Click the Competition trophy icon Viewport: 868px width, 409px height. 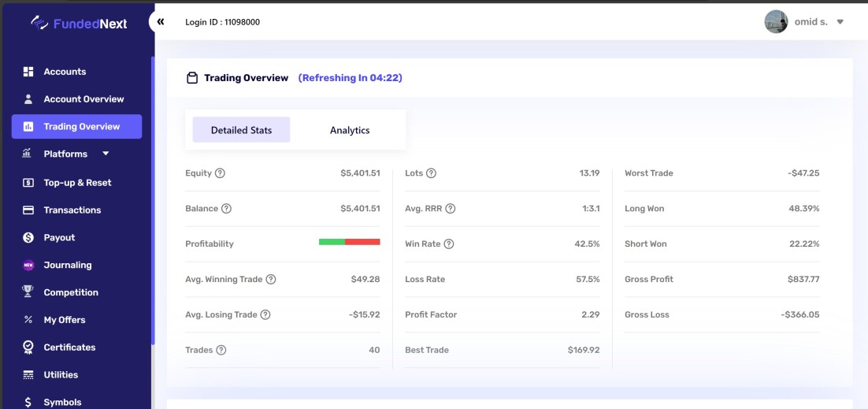[28, 292]
